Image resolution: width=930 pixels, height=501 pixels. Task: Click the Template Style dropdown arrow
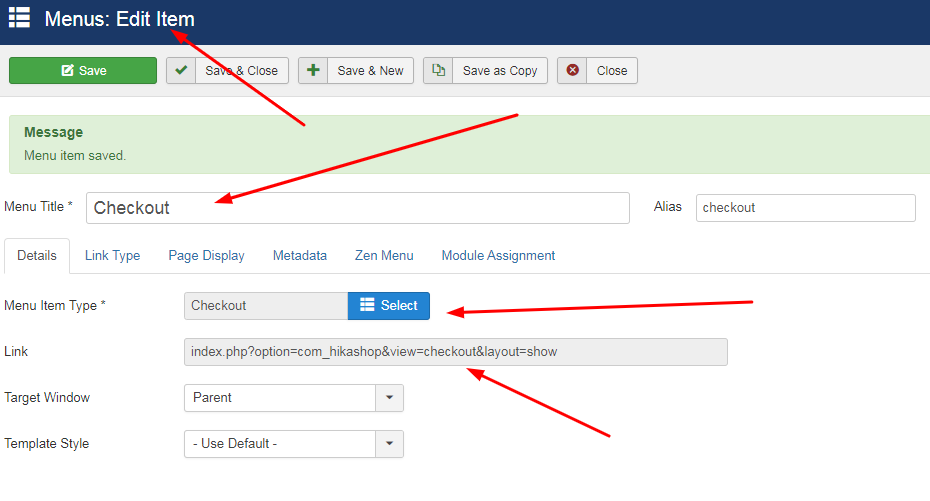(x=390, y=444)
